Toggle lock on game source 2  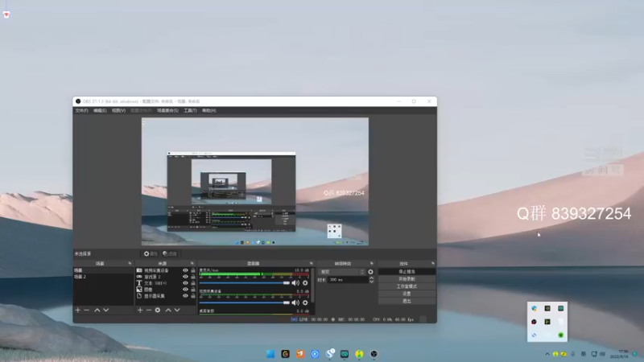pos(193,277)
